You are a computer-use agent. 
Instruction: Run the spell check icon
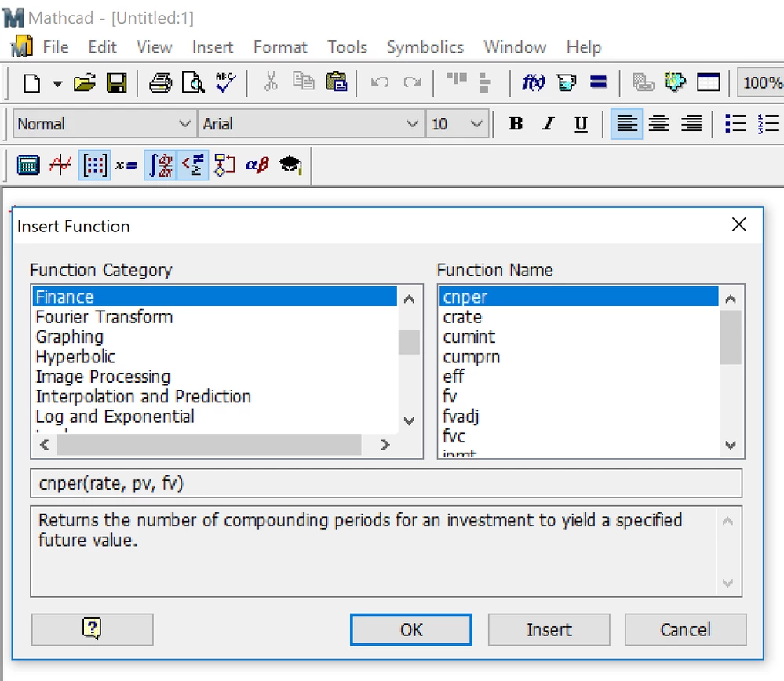[225, 82]
